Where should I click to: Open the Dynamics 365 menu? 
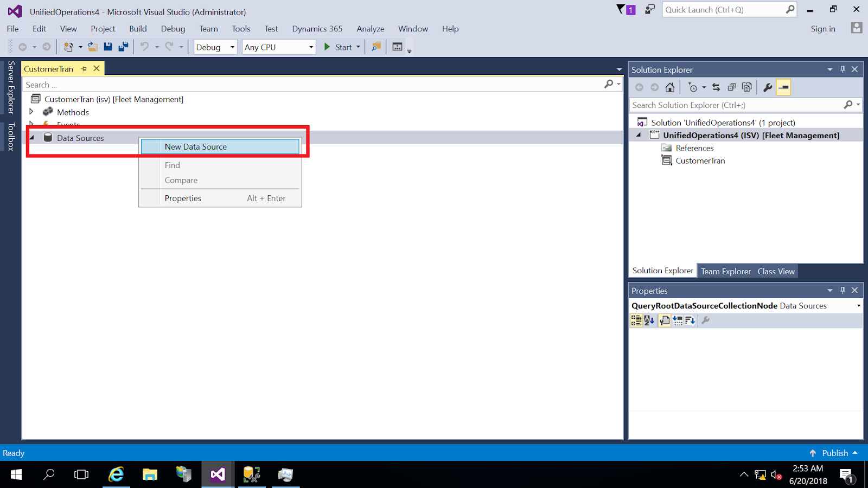(317, 29)
